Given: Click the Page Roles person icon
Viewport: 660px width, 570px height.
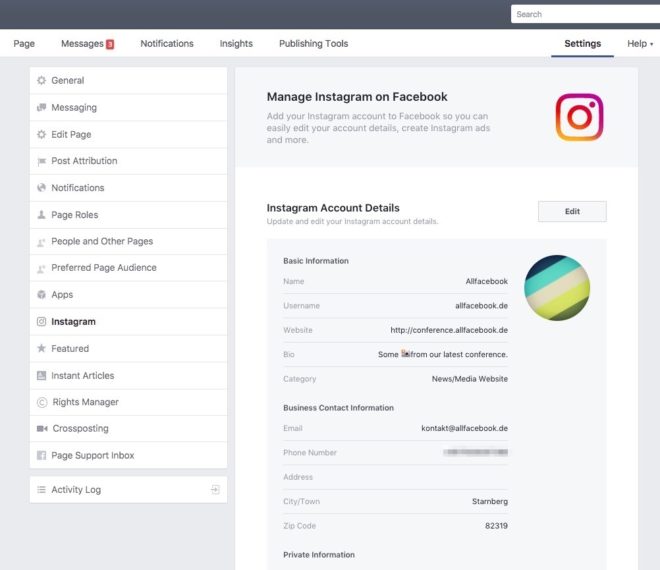Looking at the screenshot, I should [x=41, y=215].
